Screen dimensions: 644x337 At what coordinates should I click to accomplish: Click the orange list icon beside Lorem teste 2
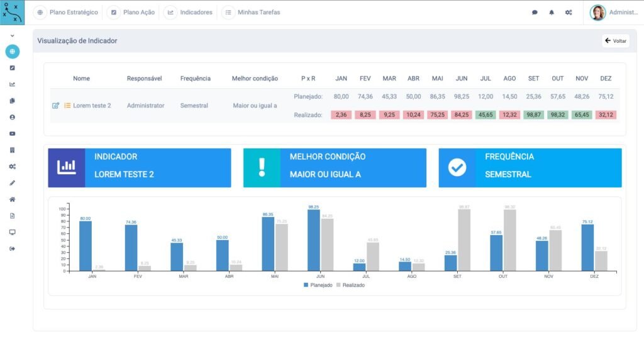coord(67,106)
